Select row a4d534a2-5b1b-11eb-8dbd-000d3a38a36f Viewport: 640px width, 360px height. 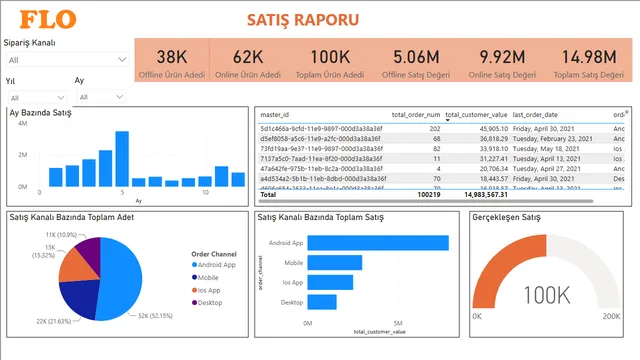pos(441,178)
